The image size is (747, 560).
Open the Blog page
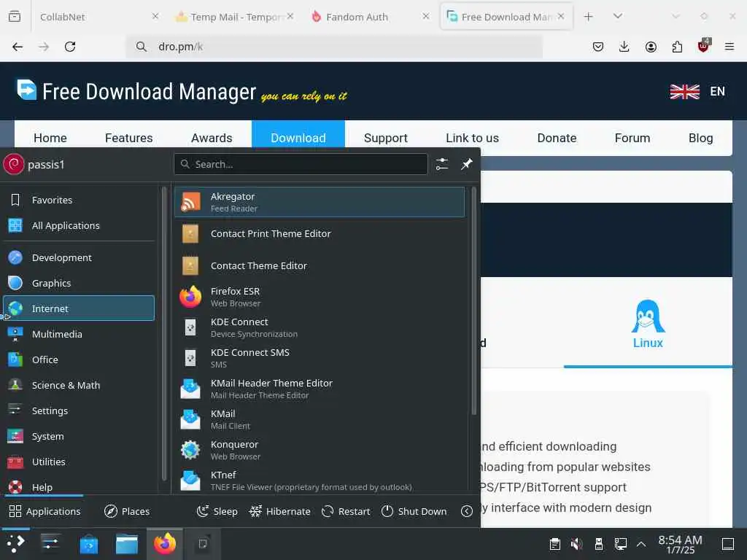tap(700, 138)
